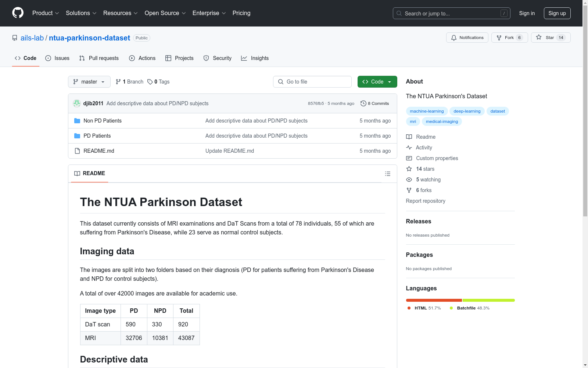
Task: Go to ails-lab organization page
Action: [32, 38]
